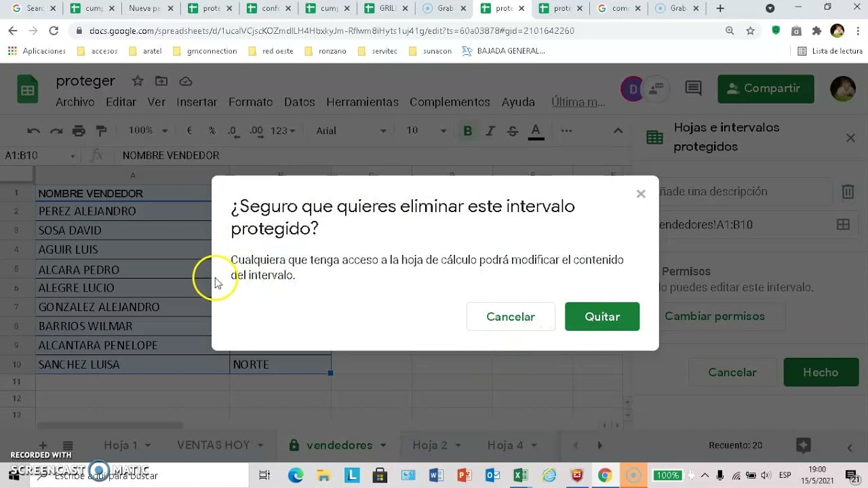
Task: Click the Última modificación link
Action: (x=578, y=102)
